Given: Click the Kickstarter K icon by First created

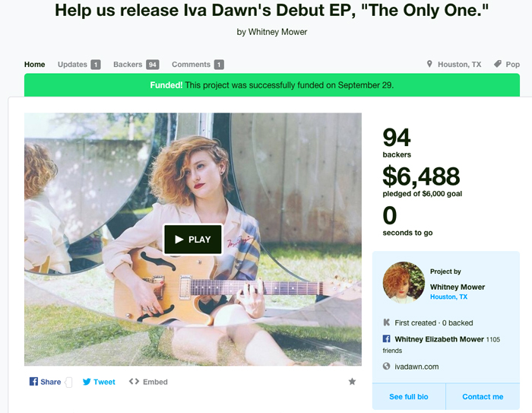Looking at the screenshot, I should 386,322.
